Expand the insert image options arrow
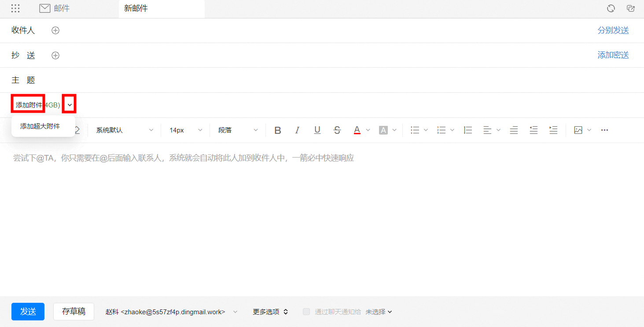The width and height of the screenshot is (644, 327). pos(589,130)
